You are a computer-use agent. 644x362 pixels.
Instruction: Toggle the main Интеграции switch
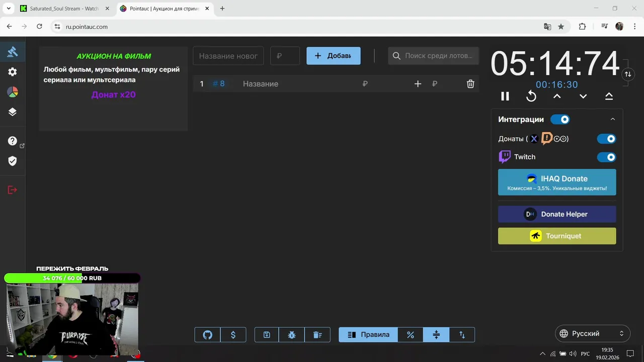pyautogui.click(x=560, y=119)
